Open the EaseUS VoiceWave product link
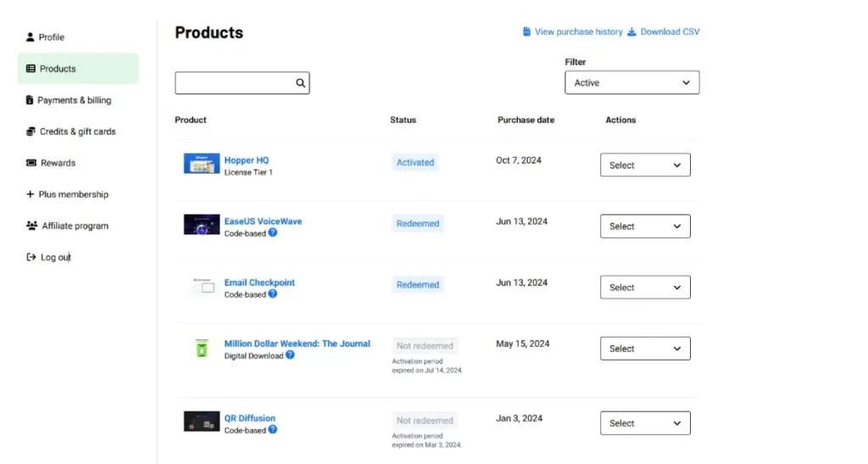Viewport: 868px width, 464px height. click(263, 221)
